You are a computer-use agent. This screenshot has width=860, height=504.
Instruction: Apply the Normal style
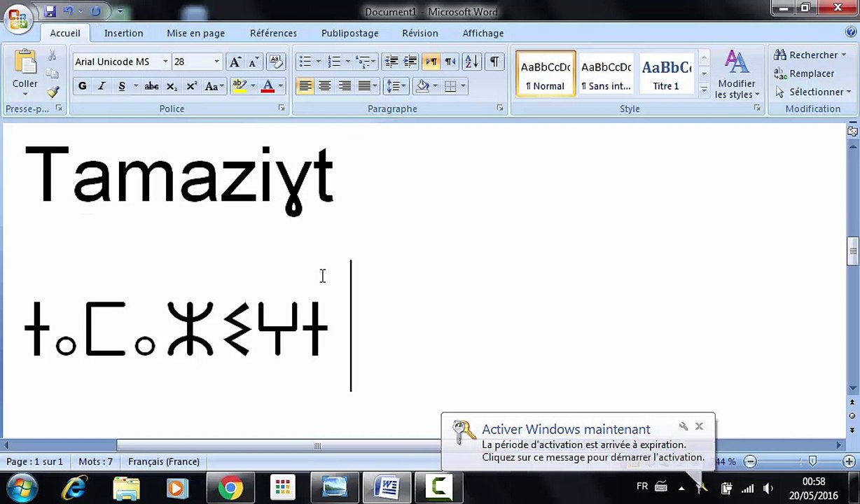[x=546, y=73]
